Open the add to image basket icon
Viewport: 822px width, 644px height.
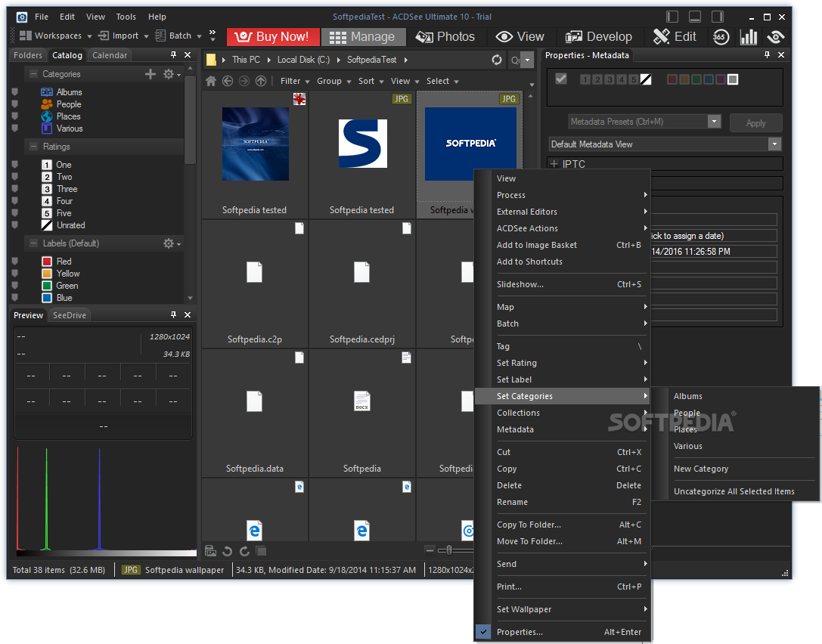coord(210,551)
